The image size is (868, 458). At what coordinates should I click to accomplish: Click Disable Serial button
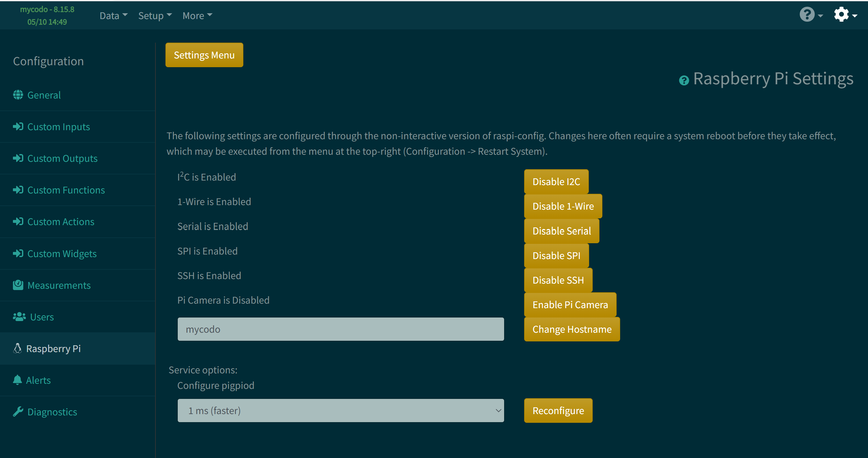tap(562, 231)
